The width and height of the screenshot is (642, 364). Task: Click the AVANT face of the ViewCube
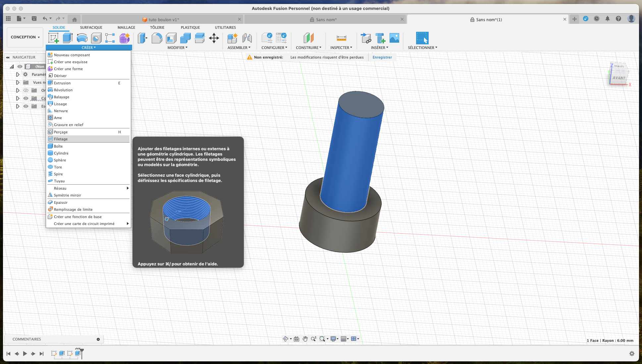(x=618, y=78)
